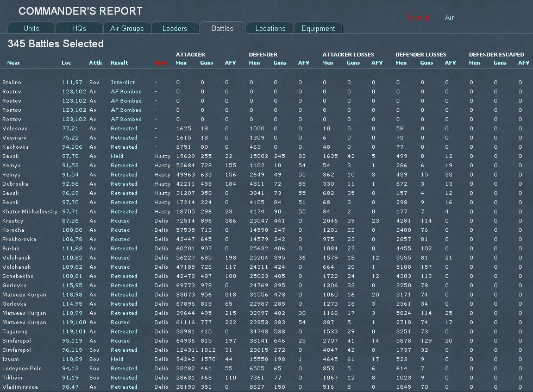Sort by defender Guns column
The height and width of the screenshot is (392, 533).
point(279,62)
